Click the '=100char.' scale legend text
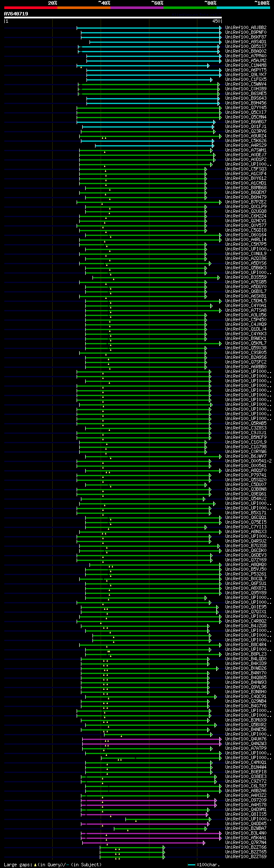The image size is (274, 868). coord(208,865)
